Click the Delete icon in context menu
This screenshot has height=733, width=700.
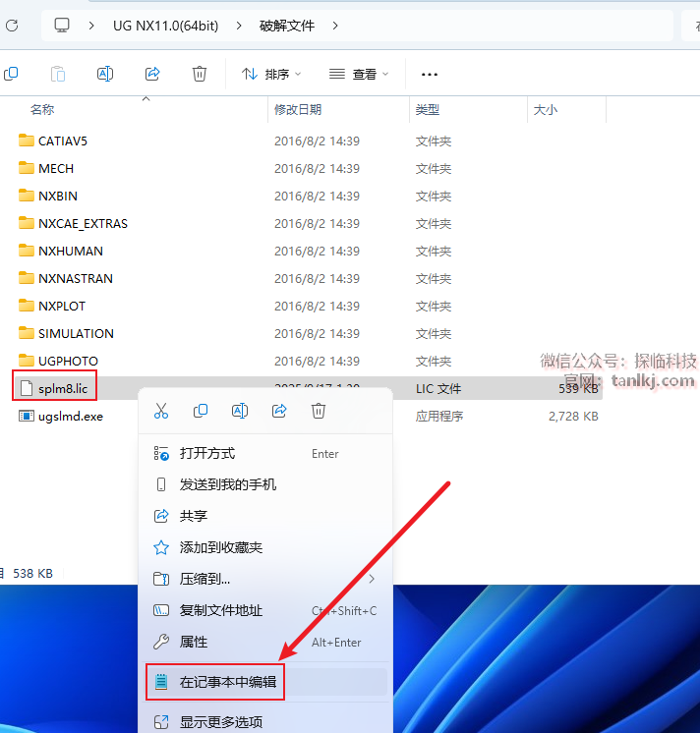tap(319, 411)
